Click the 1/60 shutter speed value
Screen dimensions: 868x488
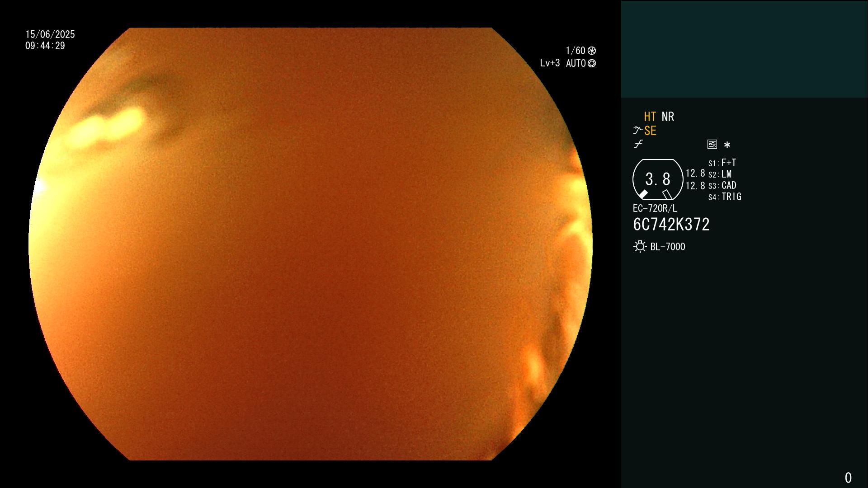click(x=576, y=51)
